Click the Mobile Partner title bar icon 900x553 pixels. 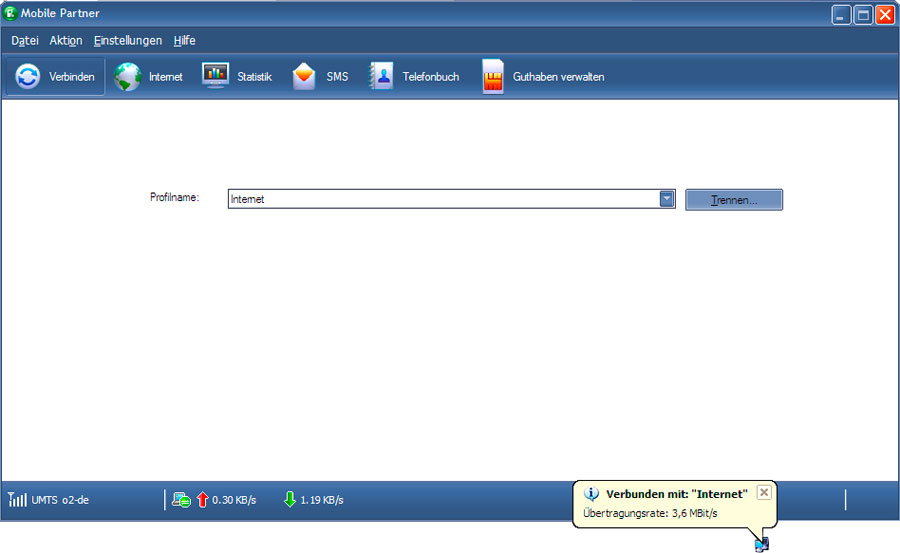[x=10, y=13]
